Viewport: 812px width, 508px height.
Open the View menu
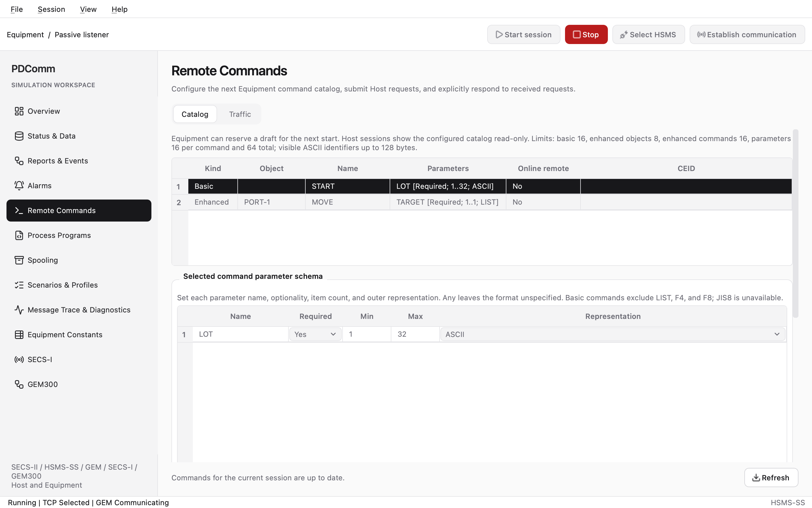(x=88, y=9)
